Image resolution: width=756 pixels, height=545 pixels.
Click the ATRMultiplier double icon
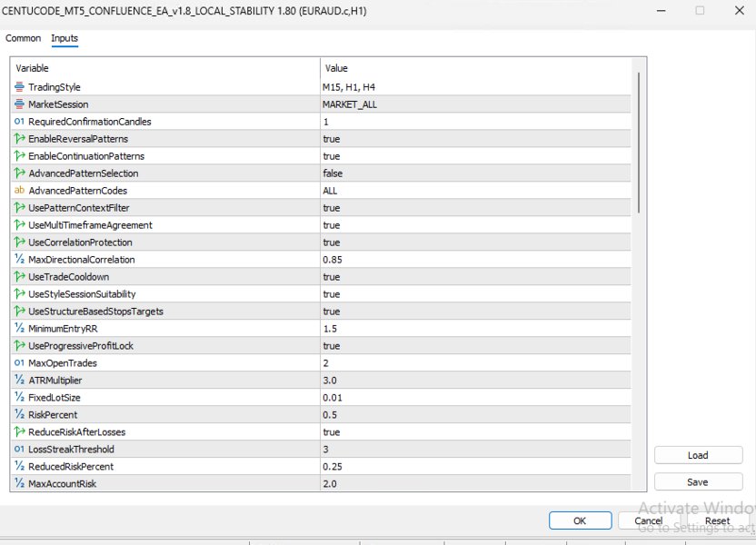(x=19, y=381)
